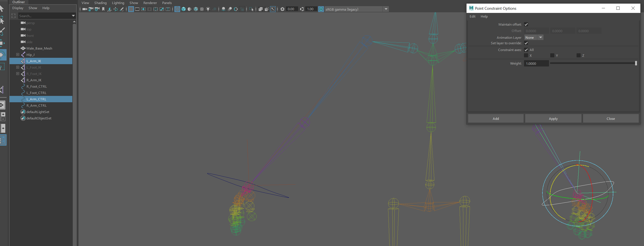Toggle the viewport grid icon

point(131,9)
